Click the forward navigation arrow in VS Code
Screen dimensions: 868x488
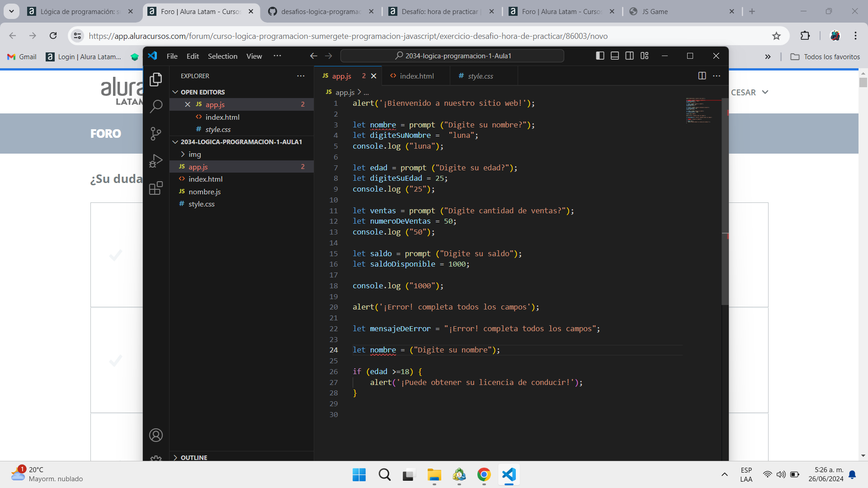click(x=329, y=55)
